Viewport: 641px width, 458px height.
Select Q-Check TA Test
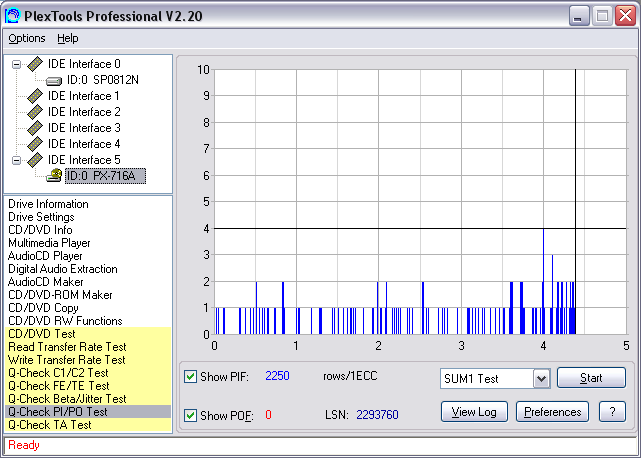click(x=88, y=425)
